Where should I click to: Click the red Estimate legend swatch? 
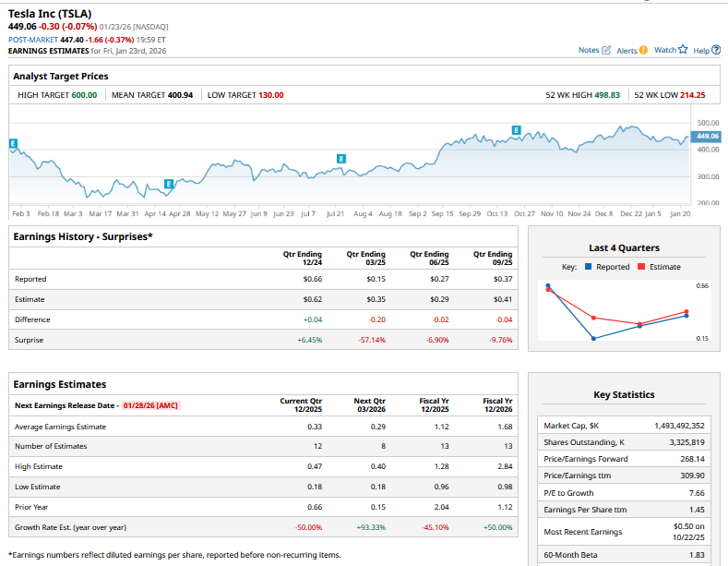641,267
